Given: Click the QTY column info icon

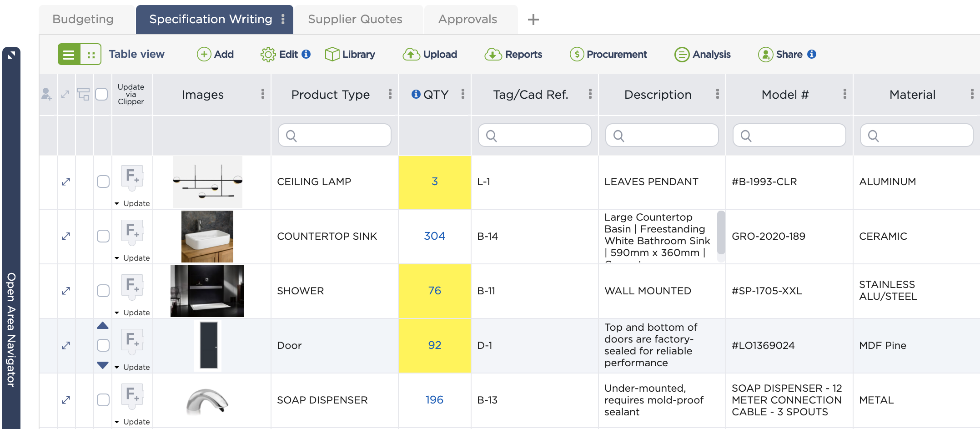Looking at the screenshot, I should click(416, 94).
